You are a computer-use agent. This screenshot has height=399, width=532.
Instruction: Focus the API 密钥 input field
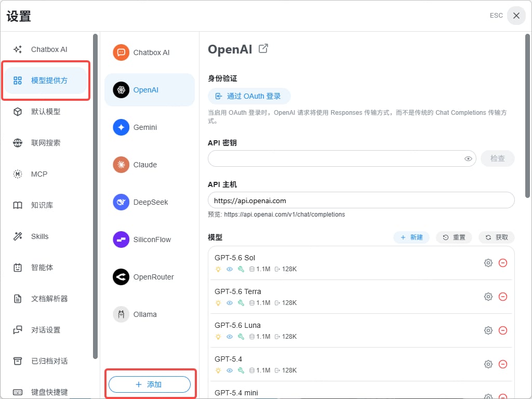pos(342,158)
